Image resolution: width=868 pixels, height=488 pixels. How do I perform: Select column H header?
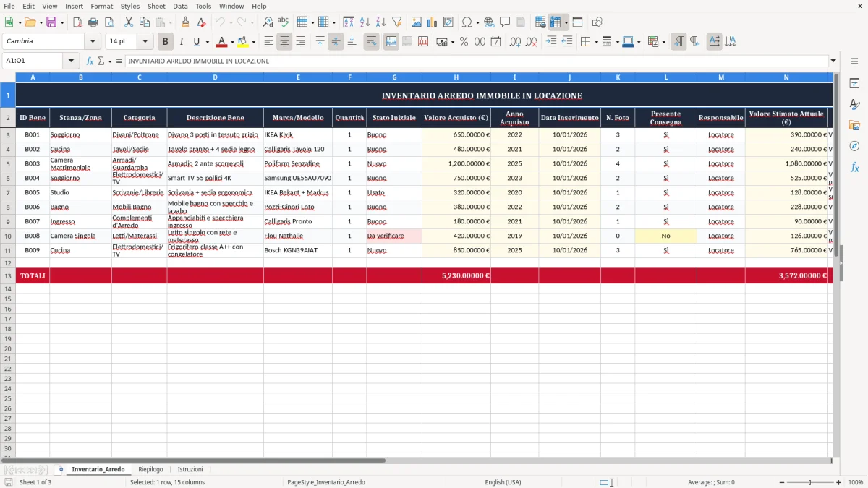(456, 77)
